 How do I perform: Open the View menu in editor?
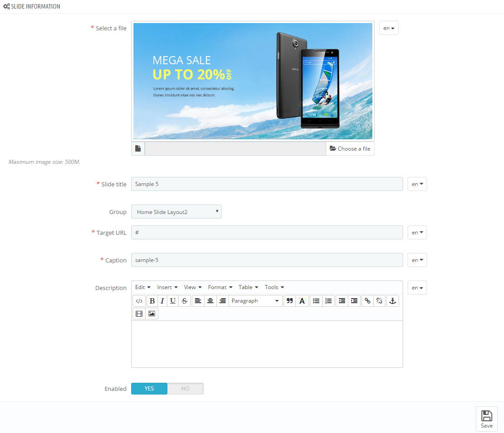pyautogui.click(x=193, y=287)
